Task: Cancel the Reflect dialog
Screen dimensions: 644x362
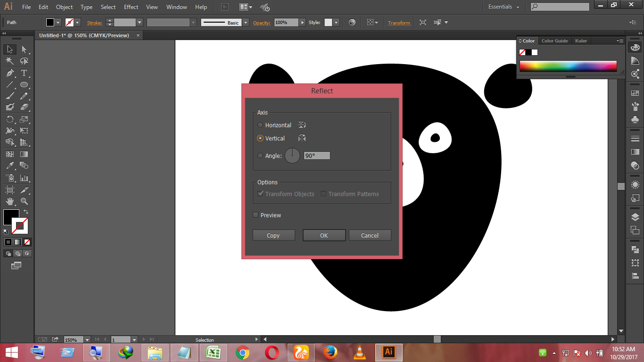Action: point(370,235)
